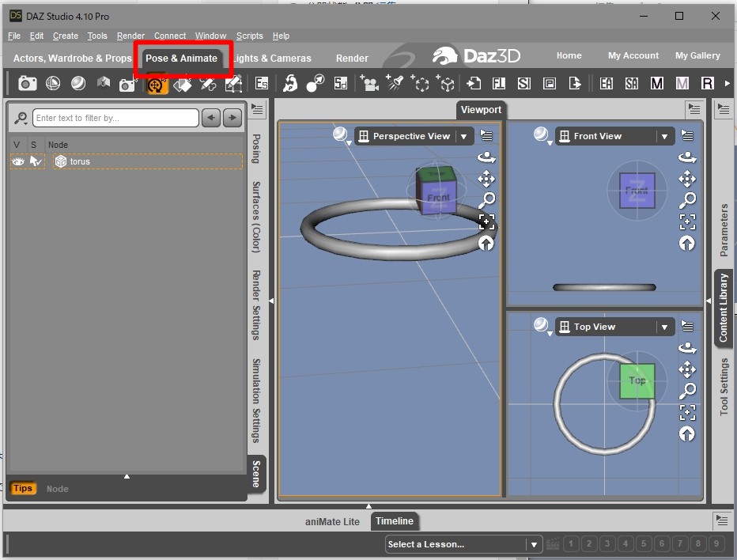Viewport: 737px width, 560px height.
Task: Click the Home link
Action: 569,55
